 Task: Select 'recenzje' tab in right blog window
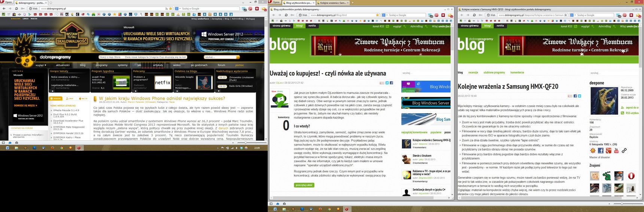tap(473, 72)
